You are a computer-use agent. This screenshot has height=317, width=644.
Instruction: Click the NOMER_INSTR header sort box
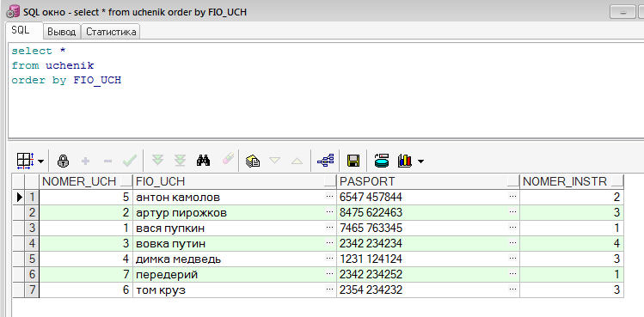(x=617, y=181)
